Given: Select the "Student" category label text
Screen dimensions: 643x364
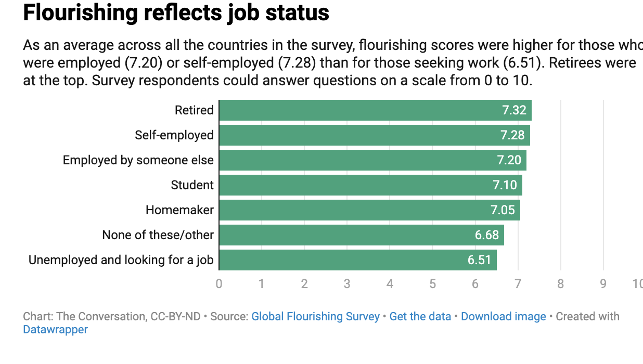Looking at the screenshot, I should click(192, 185).
